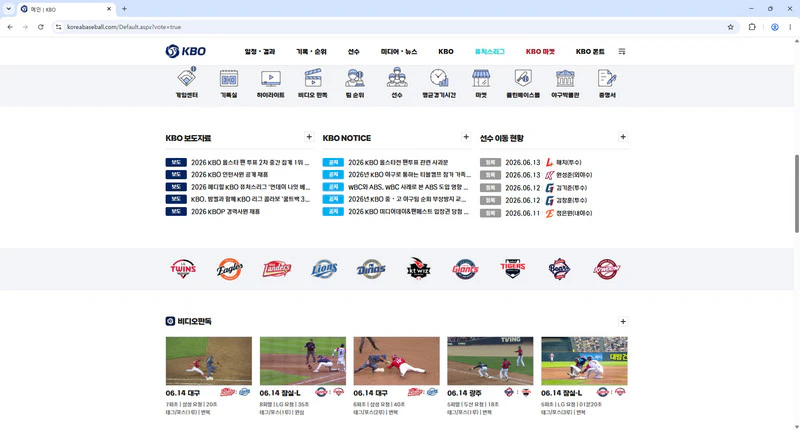Open the hamburger full-menu icon in header

click(x=621, y=52)
